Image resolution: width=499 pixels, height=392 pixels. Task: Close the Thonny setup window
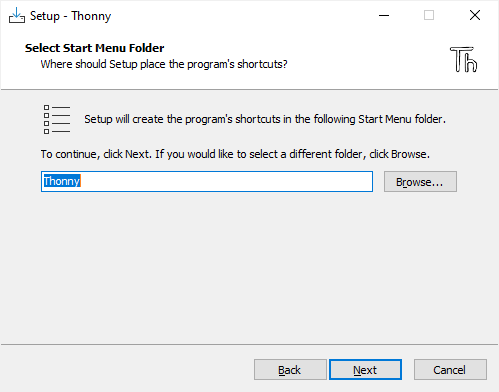(475, 15)
